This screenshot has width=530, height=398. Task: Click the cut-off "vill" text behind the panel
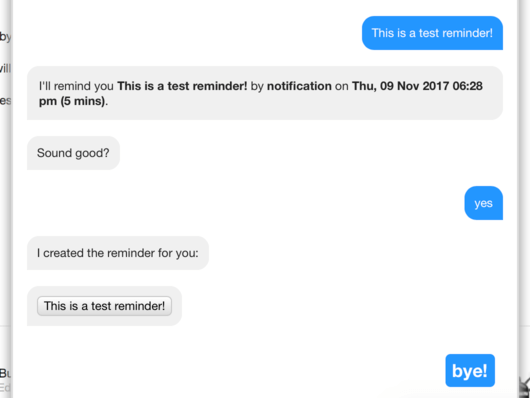pyautogui.click(x=5, y=68)
